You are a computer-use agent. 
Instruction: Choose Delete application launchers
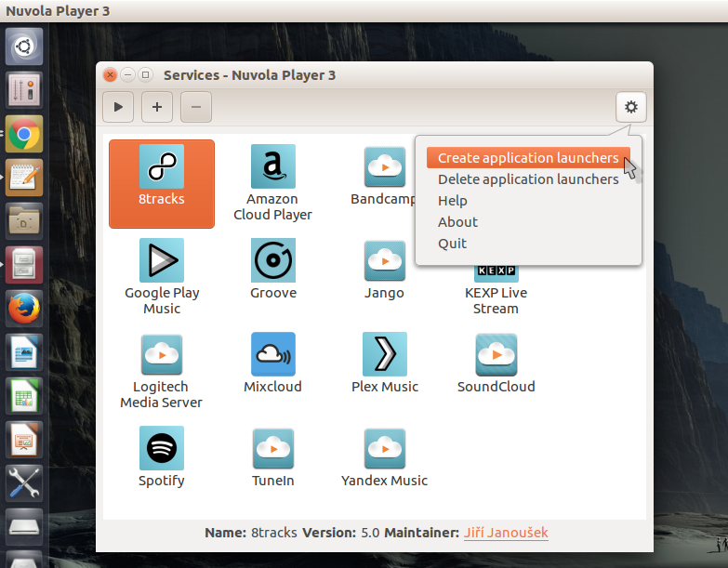pos(528,179)
